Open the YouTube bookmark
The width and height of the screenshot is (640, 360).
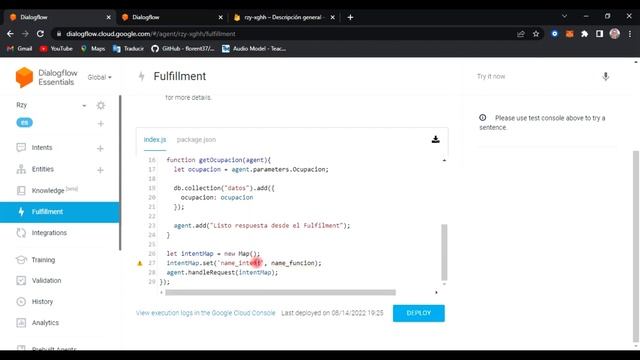(x=56, y=49)
